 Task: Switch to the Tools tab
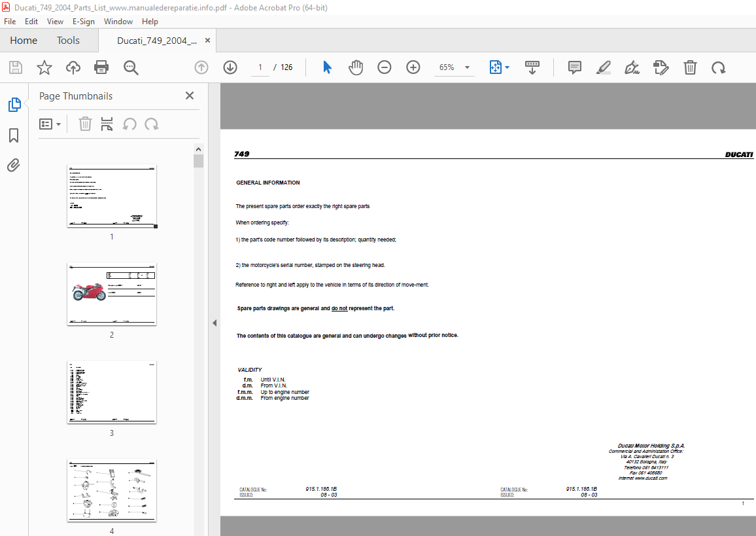[68, 41]
